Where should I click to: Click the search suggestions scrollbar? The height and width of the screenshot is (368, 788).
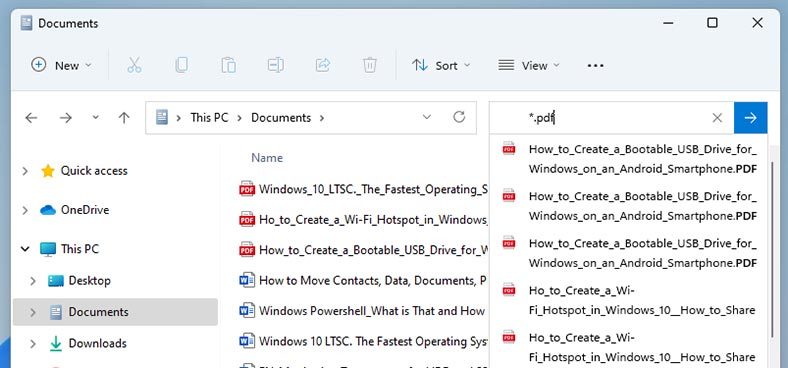click(772, 249)
